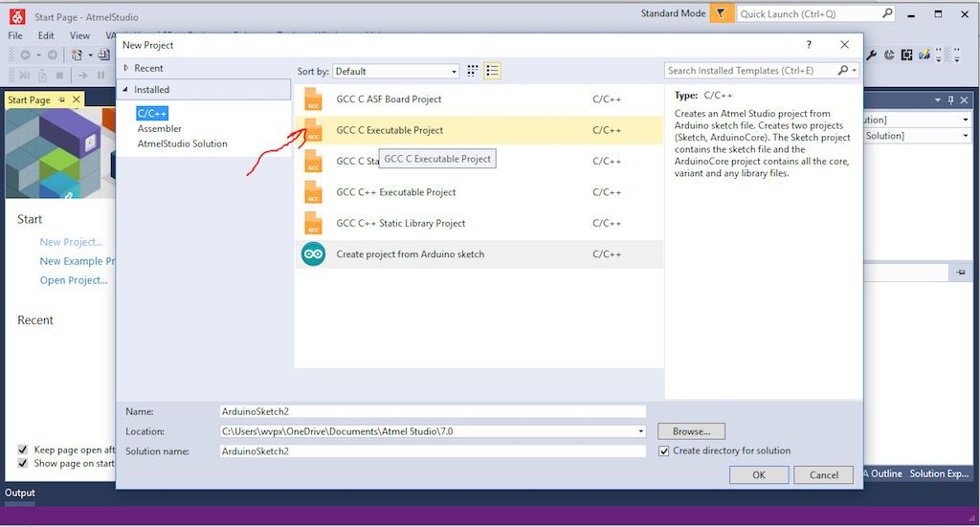Click the Quick Launch magnifier icon
Image resolution: width=980 pixels, height=527 pixels.
tap(887, 13)
